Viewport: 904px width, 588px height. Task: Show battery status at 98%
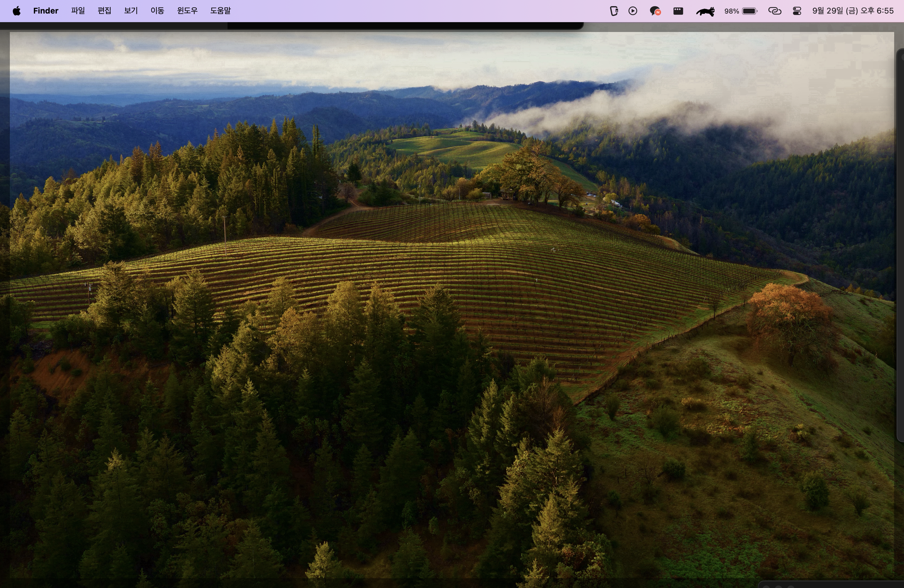741,11
